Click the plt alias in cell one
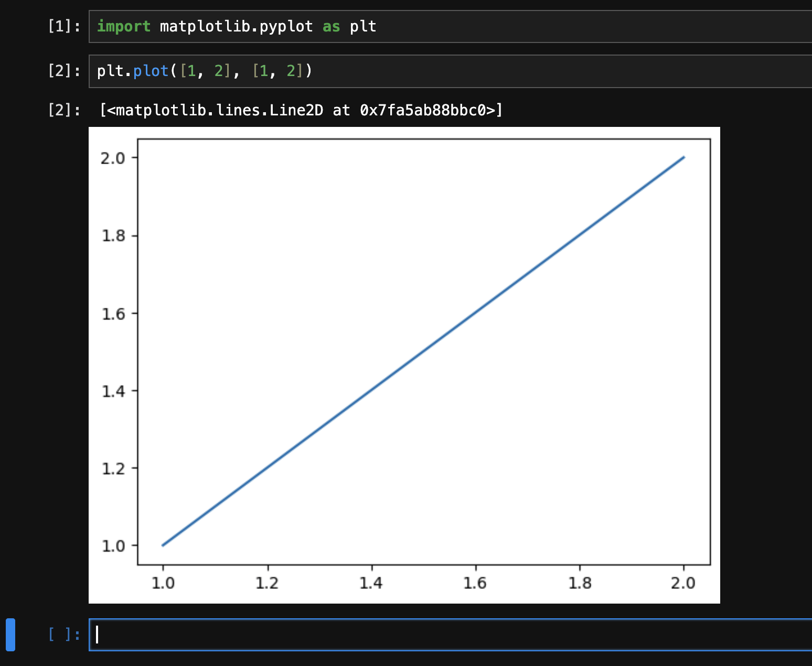 click(x=363, y=26)
